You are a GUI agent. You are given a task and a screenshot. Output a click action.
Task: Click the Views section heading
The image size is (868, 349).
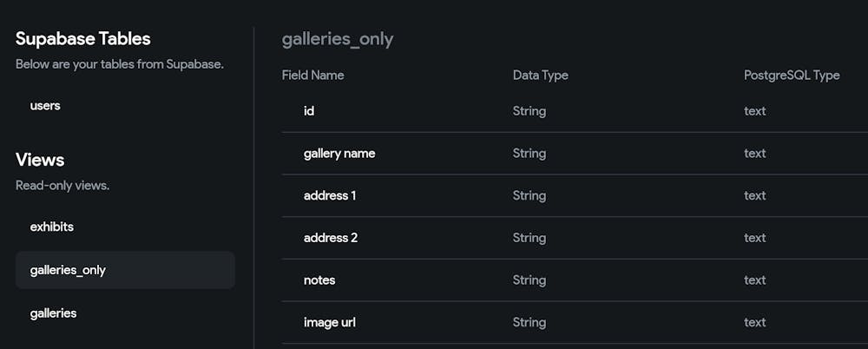point(40,161)
